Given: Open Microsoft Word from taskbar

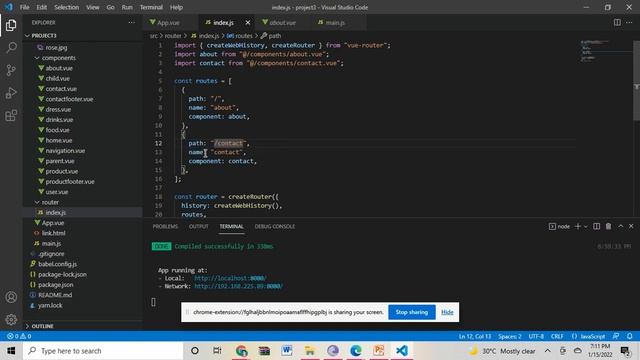Looking at the screenshot, I should tap(287, 351).
